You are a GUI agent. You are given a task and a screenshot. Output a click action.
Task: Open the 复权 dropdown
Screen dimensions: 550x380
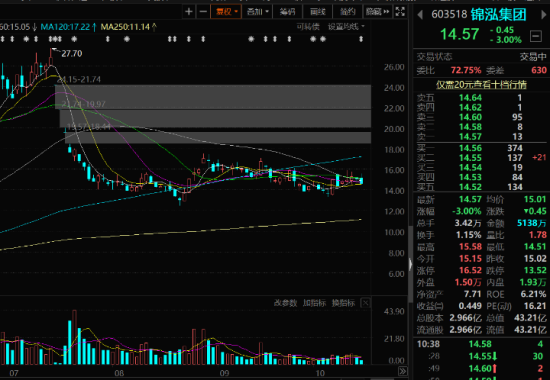226,12
